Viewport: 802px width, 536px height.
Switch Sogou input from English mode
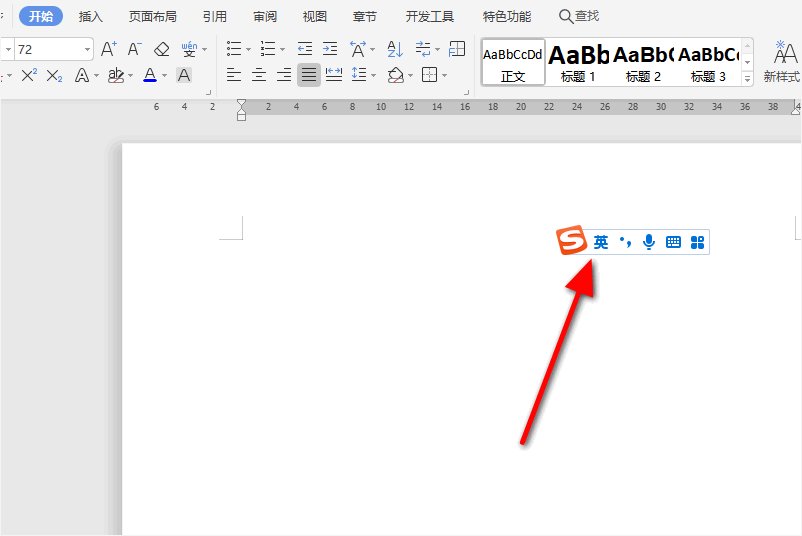[x=600, y=242]
